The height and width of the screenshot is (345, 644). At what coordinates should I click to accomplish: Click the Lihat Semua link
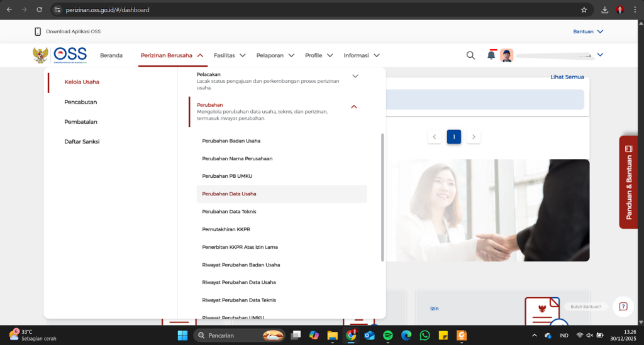coord(567,77)
